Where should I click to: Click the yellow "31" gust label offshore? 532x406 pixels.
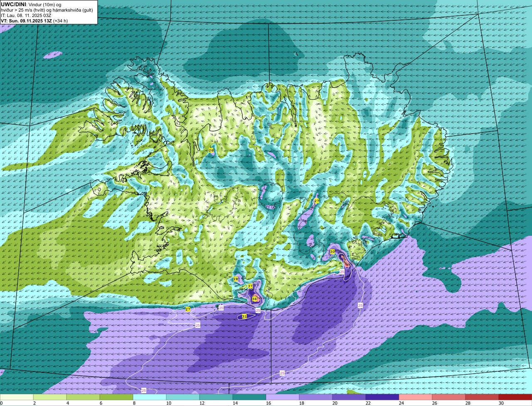pyautogui.click(x=244, y=316)
